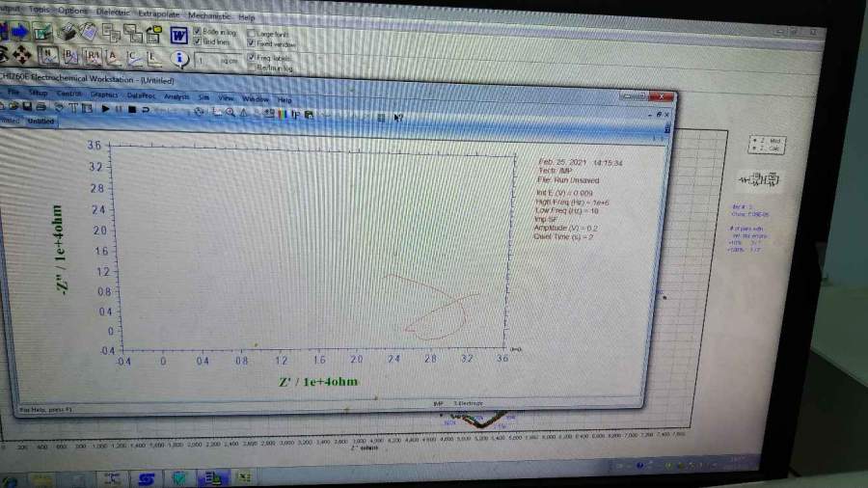Open the Excel icon on the taskbar

pyautogui.click(x=244, y=476)
